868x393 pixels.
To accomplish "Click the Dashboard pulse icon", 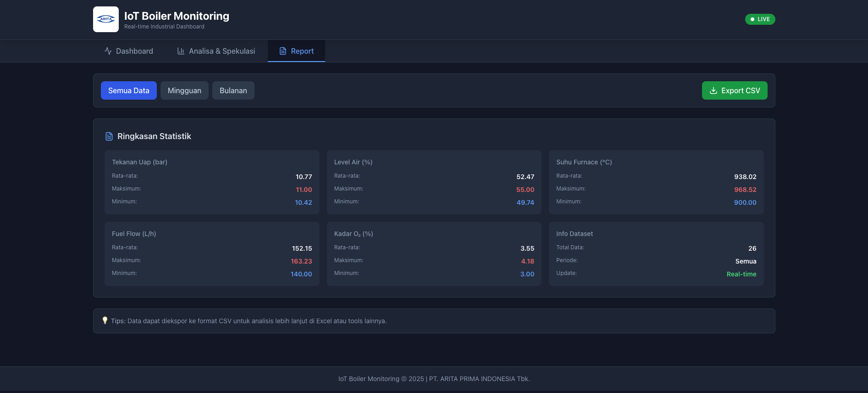I will tap(108, 51).
